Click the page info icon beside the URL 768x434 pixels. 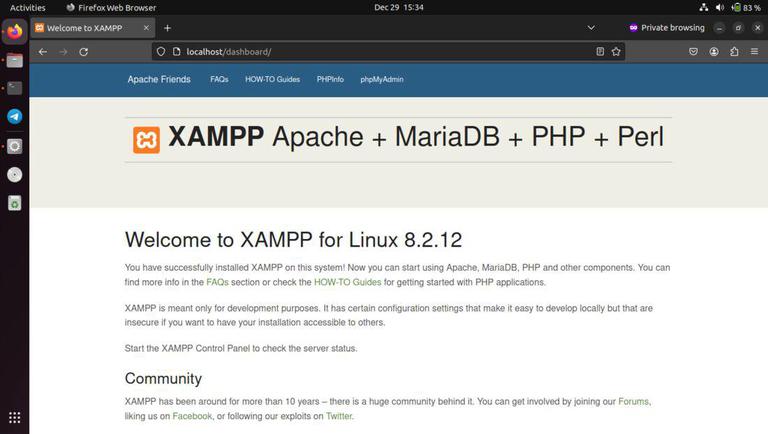pyautogui.click(x=177, y=51)
